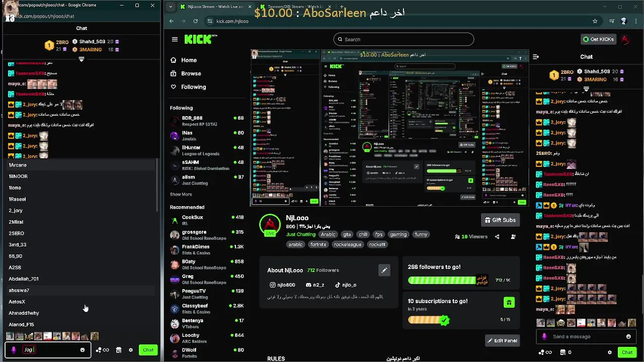Open shop icon in popout chat
The height and width of the screenshot is (362, 644).
click(x=119, y=350)
